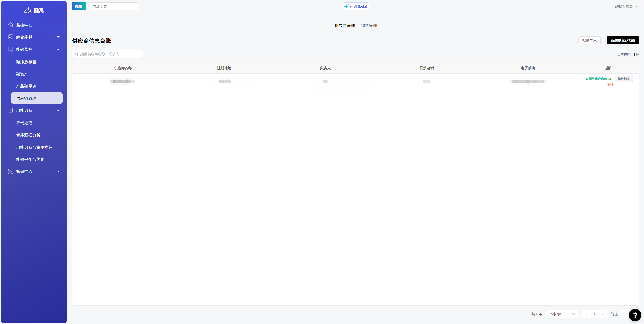The image size is (644, 324).
Task: Click the 能碳监控 monitor icon
Action: click(x=11, y=49)
